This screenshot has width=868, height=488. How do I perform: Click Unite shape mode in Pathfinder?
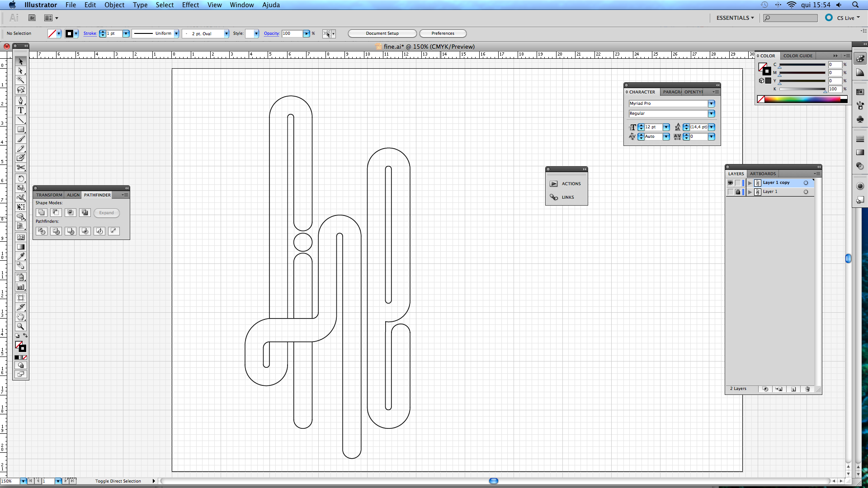(41, 212)
